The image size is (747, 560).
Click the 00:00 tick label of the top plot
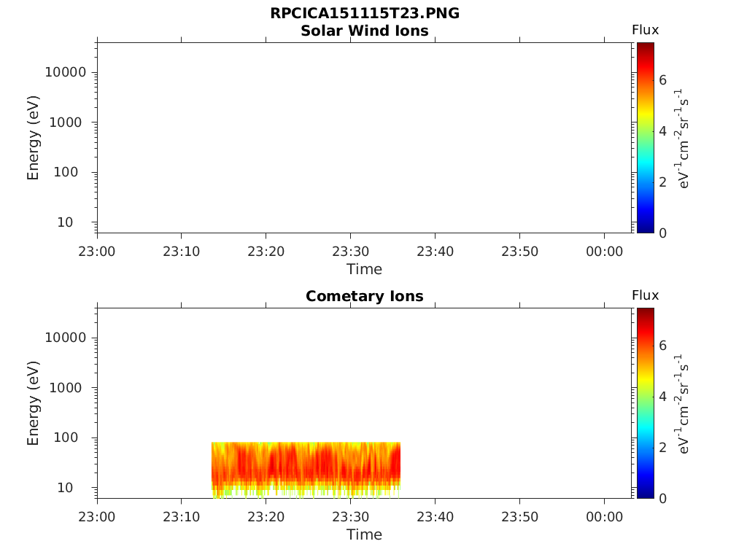[x=605, y=252]
